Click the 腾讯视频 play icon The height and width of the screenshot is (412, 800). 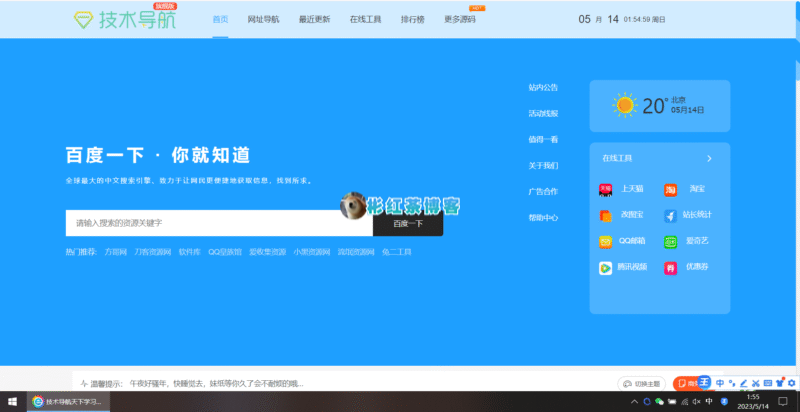click(605, 268)
